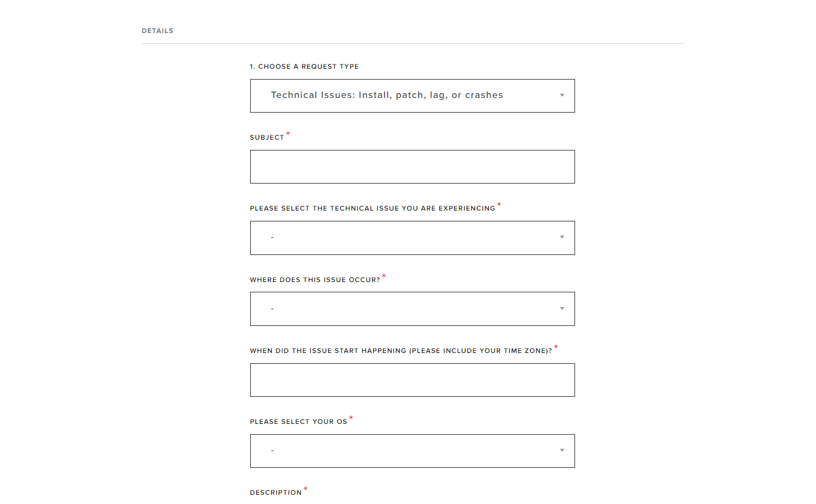
Task: Click the arrow icon of issue location dropdown
Action: 562,309
